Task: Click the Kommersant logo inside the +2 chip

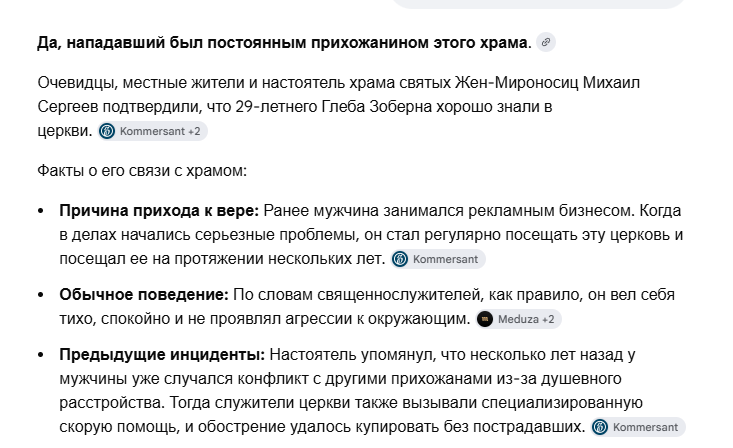Action: point(107,131)
